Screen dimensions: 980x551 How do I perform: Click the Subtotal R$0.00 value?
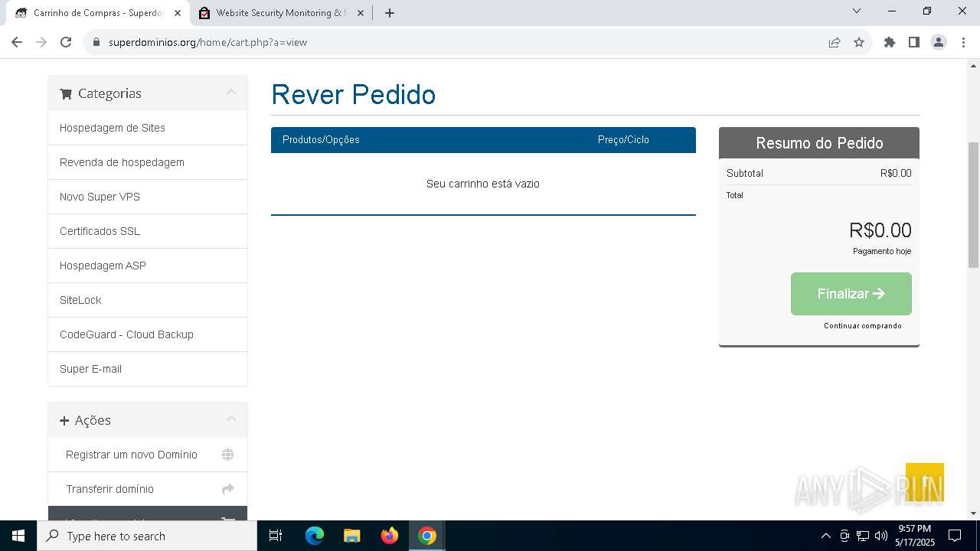(x=896, y=173)
